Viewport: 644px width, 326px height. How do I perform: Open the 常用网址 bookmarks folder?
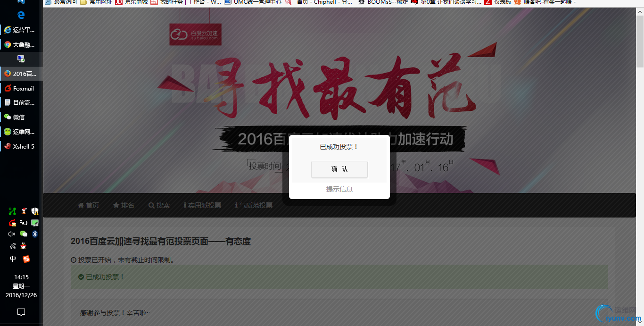click(x=97, y=2)
